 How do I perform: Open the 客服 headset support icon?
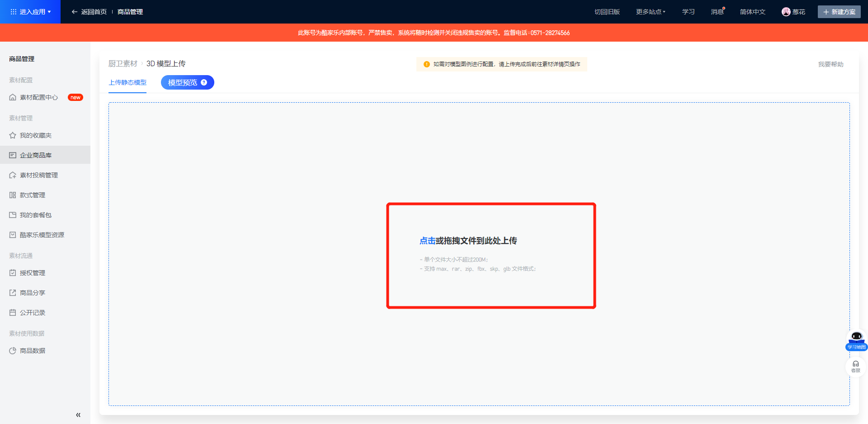tap(855, 366)
